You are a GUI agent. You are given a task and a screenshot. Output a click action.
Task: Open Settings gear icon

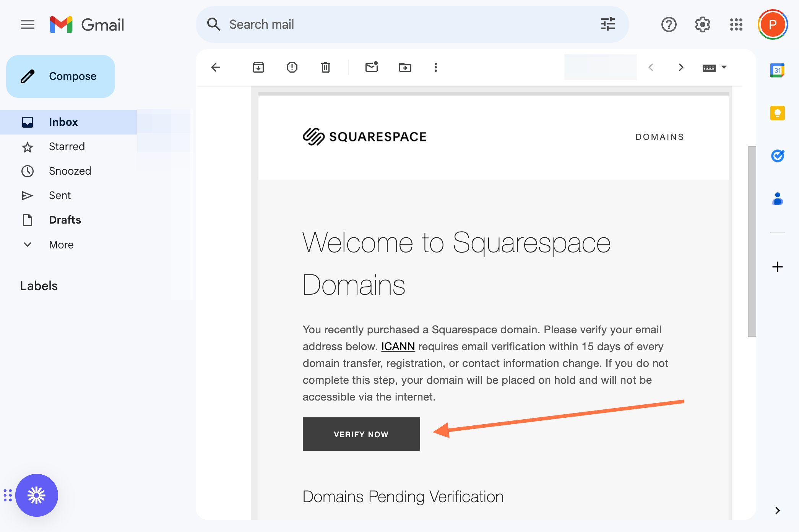tap(702, 25)
